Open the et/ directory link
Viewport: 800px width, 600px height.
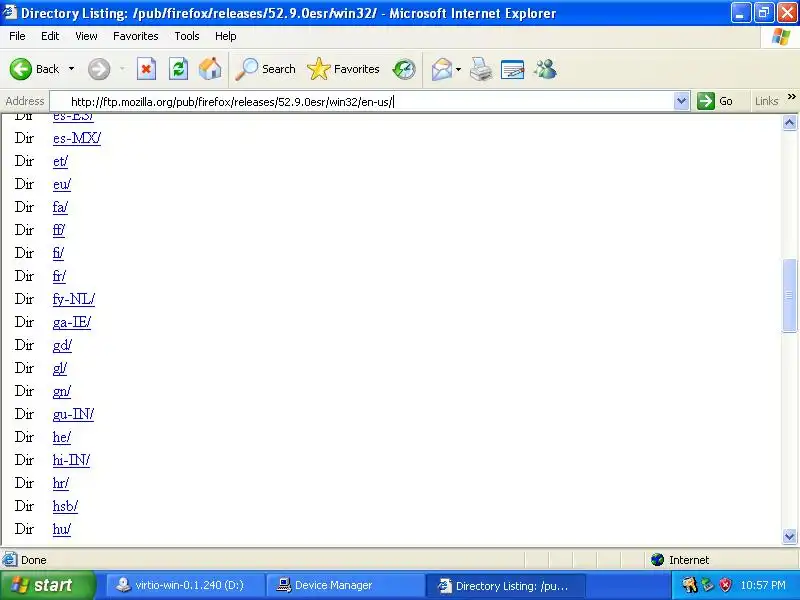pos(60,161)
